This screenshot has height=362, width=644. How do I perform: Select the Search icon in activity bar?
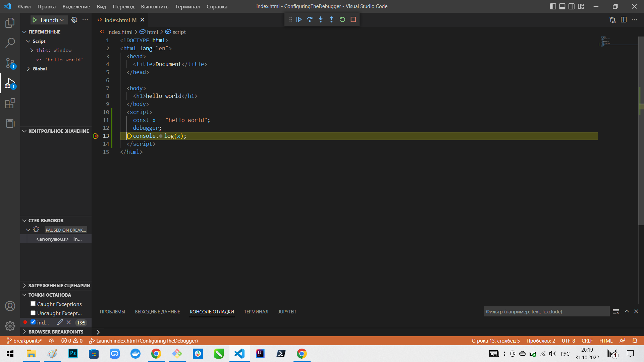[x=10, y=43]
